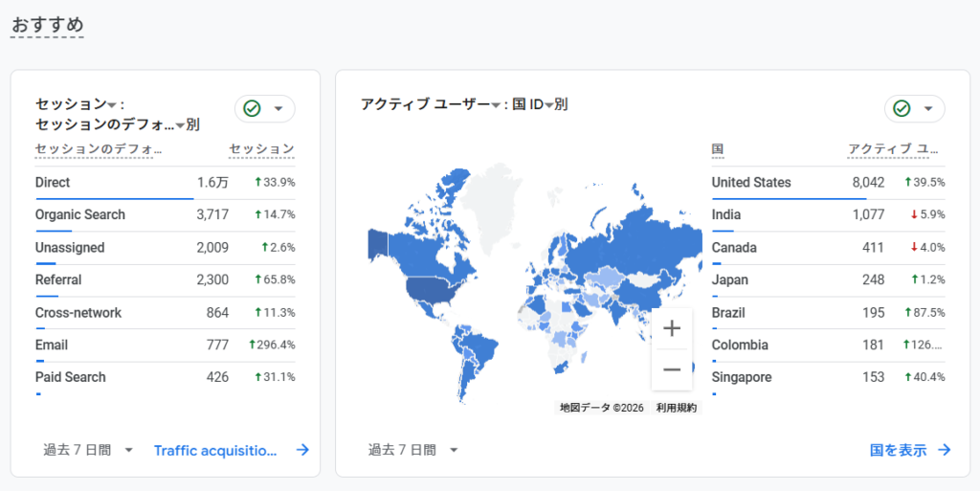Click 国 column header

coord(718,148)
